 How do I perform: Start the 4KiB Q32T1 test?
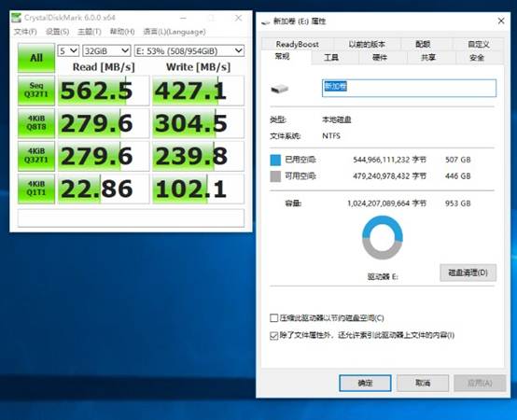pos(36,156)
